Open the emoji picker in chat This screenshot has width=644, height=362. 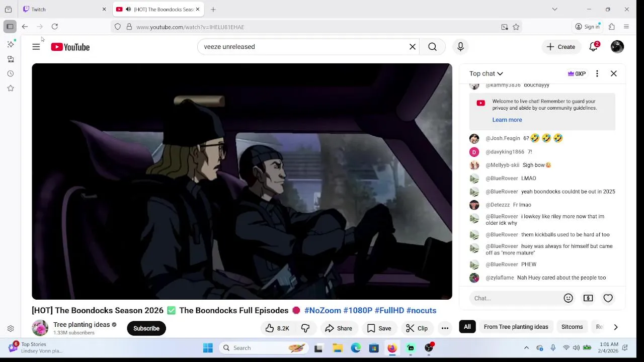coord(568,298)
